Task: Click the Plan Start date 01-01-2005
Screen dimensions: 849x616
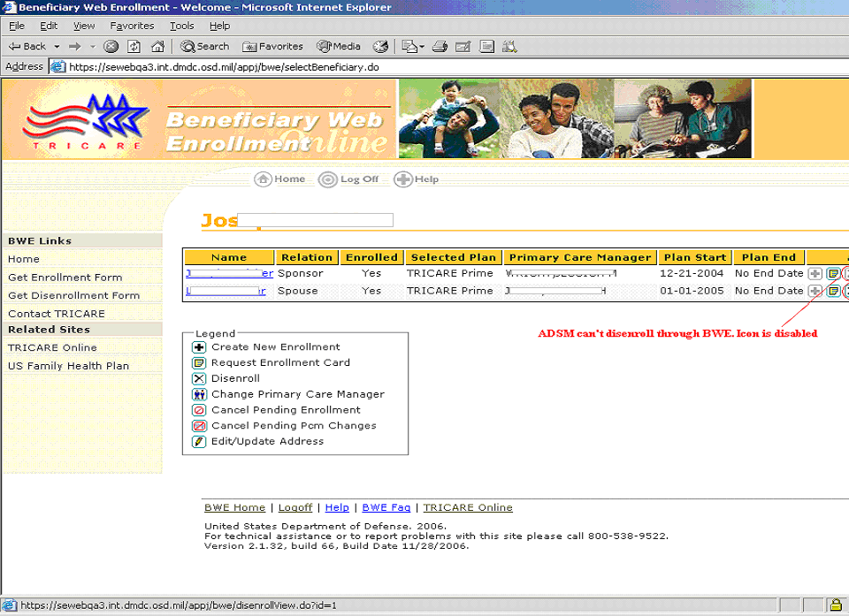Action: pyautogui.click(x=692, y=291)
